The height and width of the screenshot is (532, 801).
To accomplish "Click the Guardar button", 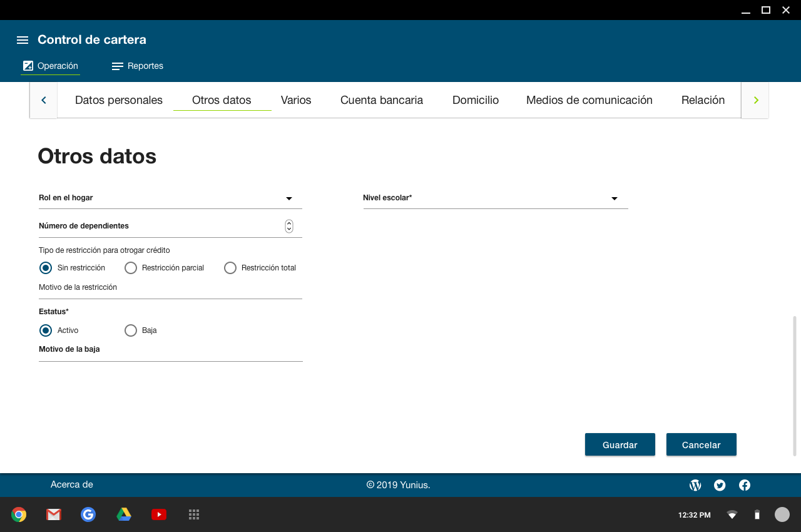I will coord(620,445).
